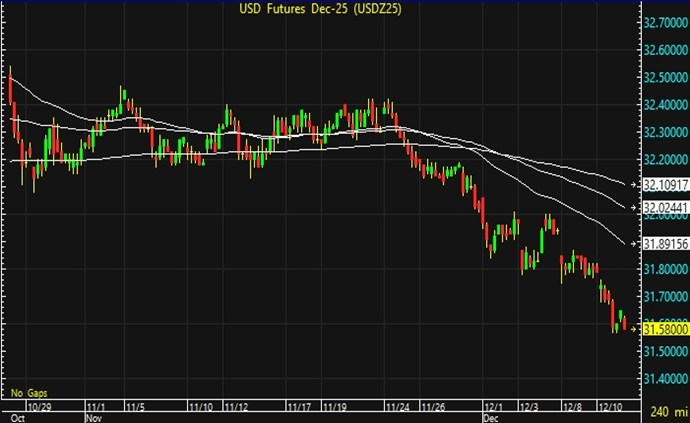Select the 32.10917 moving average value label
690x423 pixels.
[664, 185]
